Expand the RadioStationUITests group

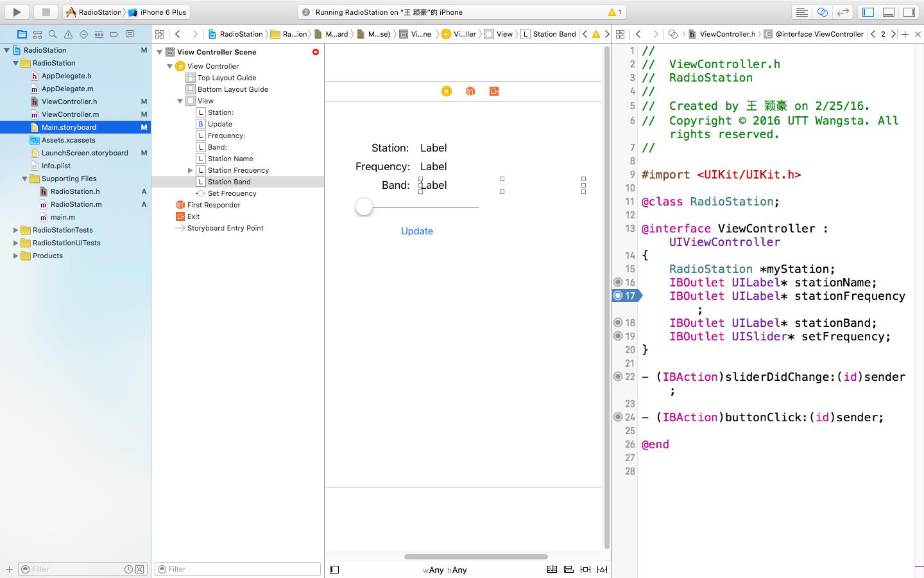pyautogui.click(x=15, y=243)
